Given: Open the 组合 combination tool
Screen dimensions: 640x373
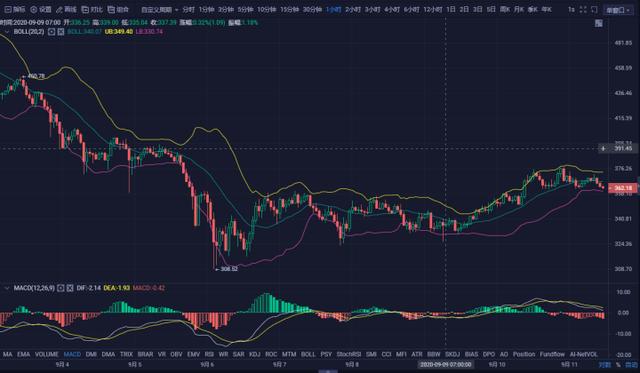Looking at the screenshot, I should click(118, 9).
